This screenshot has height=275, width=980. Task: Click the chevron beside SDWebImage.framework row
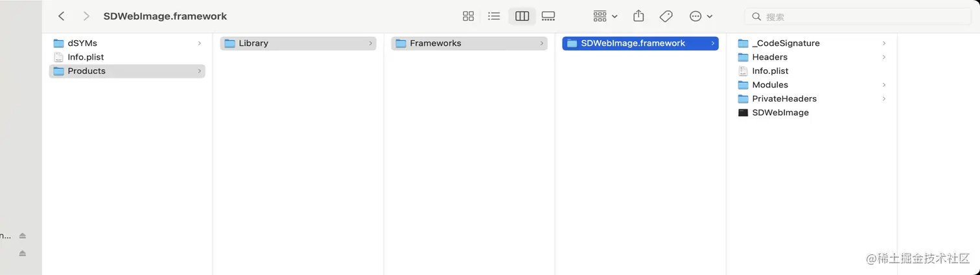click(712, 43)
